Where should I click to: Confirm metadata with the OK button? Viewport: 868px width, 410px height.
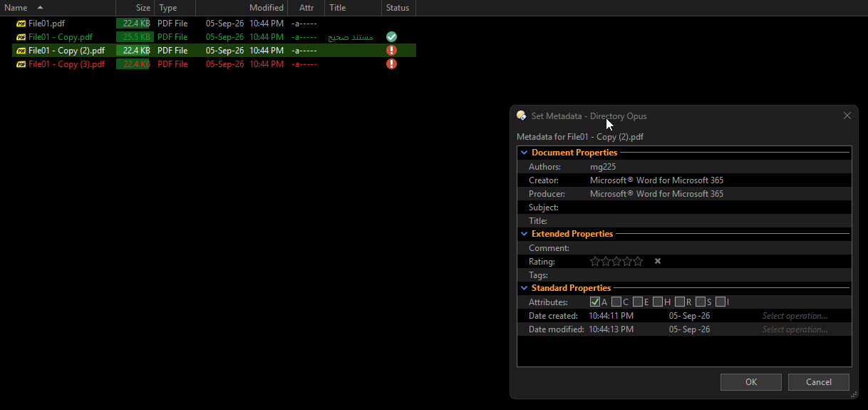coord(751,382)
